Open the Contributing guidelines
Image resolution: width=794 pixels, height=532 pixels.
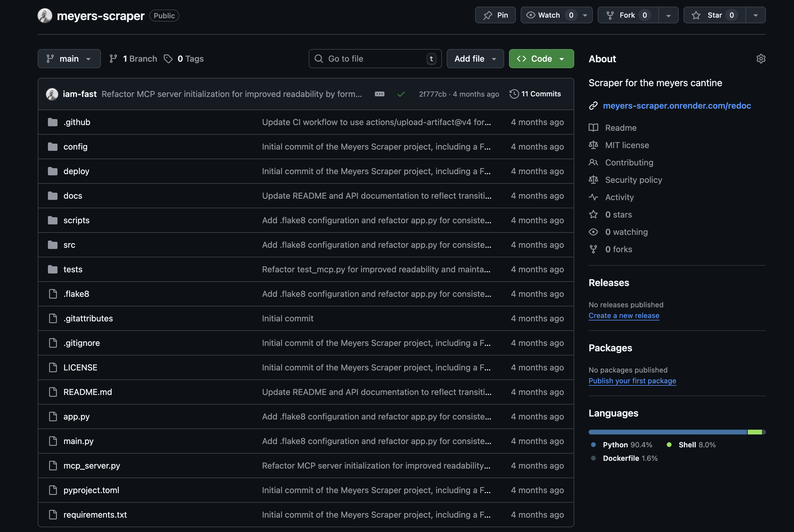coord(629,162)
